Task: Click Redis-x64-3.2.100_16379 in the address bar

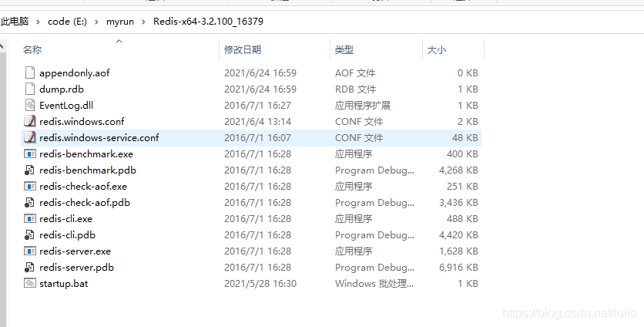Action: click(x=208, y=22)
